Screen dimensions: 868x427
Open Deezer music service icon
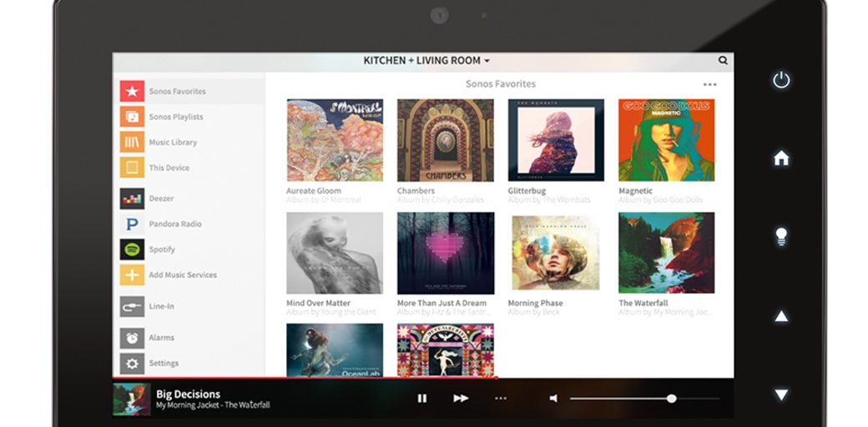(133, 198)
